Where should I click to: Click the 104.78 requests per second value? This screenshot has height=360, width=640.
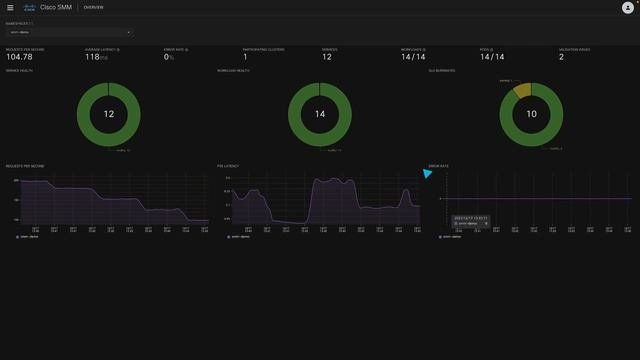pyautogui.click(x=19, y=57)
